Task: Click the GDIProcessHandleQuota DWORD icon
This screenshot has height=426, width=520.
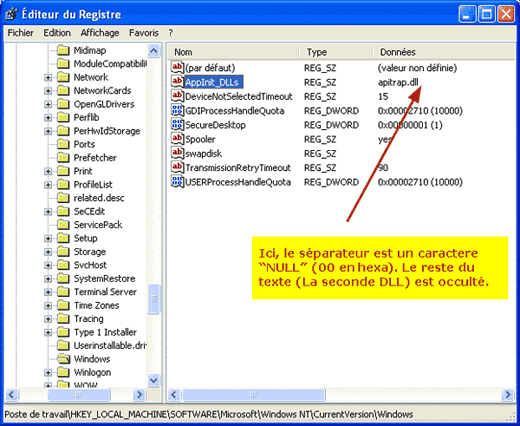Action: pos(177,111)
